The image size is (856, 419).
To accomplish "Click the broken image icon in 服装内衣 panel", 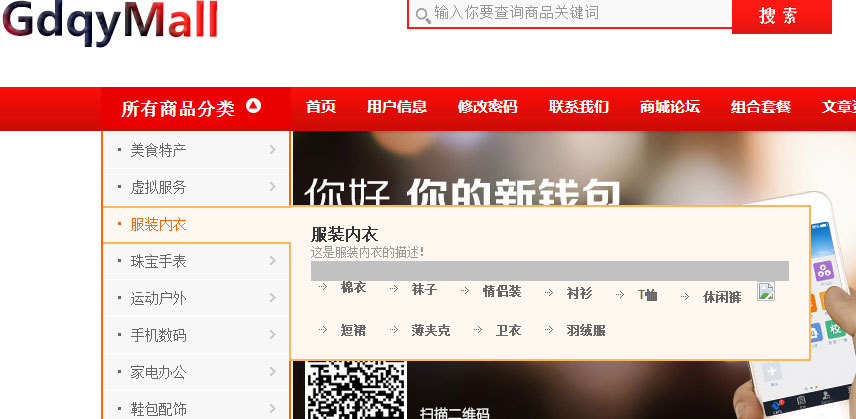I will [x=766, y=292].
